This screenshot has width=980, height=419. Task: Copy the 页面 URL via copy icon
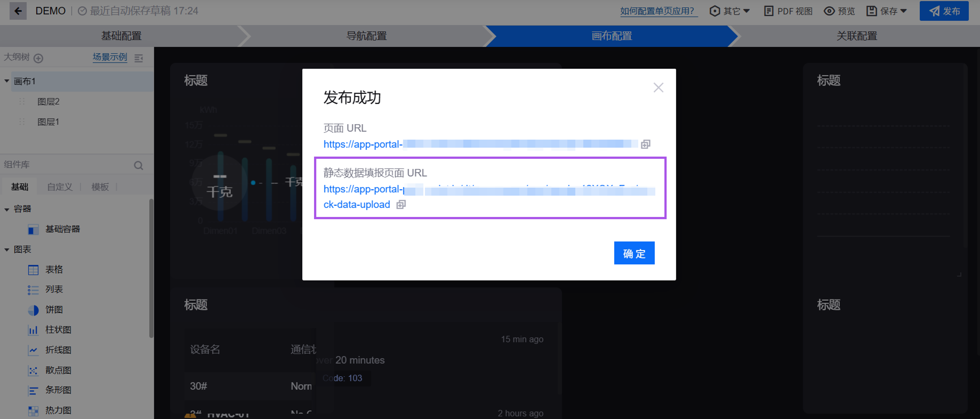click(646, 144)
